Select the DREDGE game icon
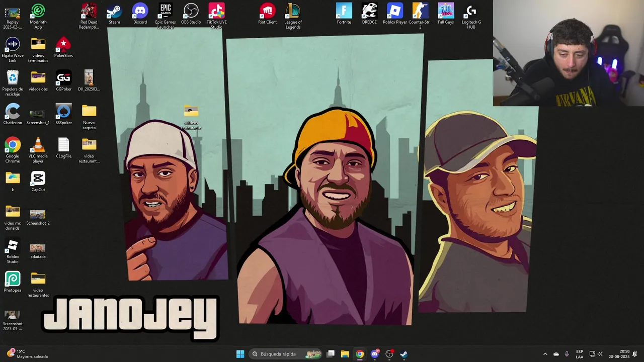 (369, 14)
